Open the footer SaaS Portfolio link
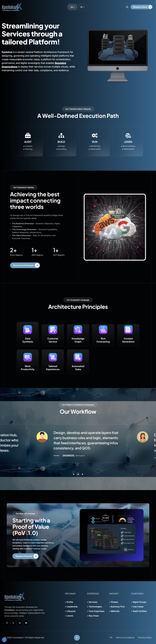The width and height of the screenshot is (156, 644). (x=140, y=611)
